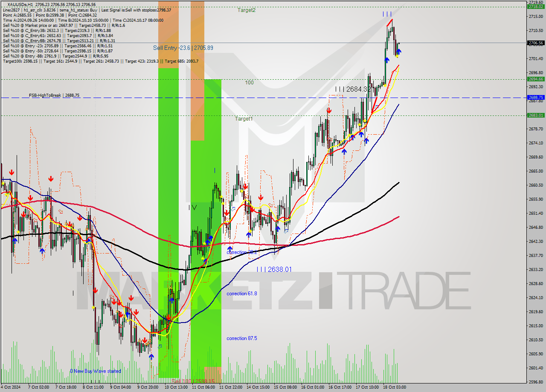This screenshot has width=546, height=392.
Task: Select the '100' level label
Action: coord(249,83)
